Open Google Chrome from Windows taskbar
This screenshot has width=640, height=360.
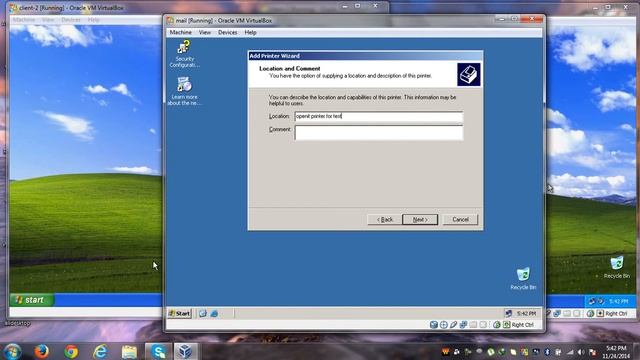coord(71,351)
